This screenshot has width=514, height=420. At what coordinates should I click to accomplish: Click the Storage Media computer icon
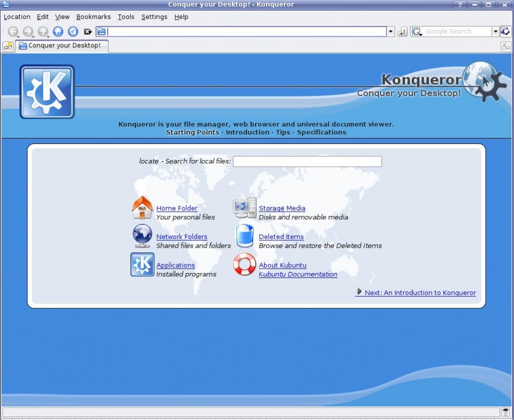244,208
